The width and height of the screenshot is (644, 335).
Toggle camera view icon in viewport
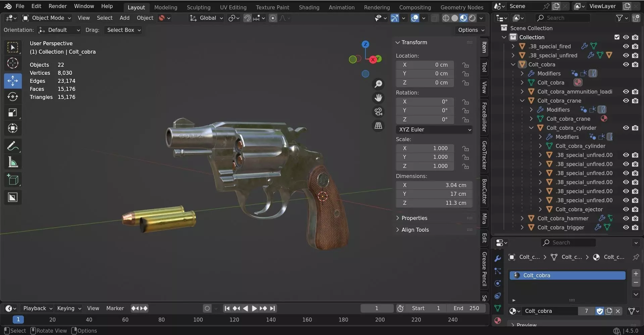[x=379, y=112]
